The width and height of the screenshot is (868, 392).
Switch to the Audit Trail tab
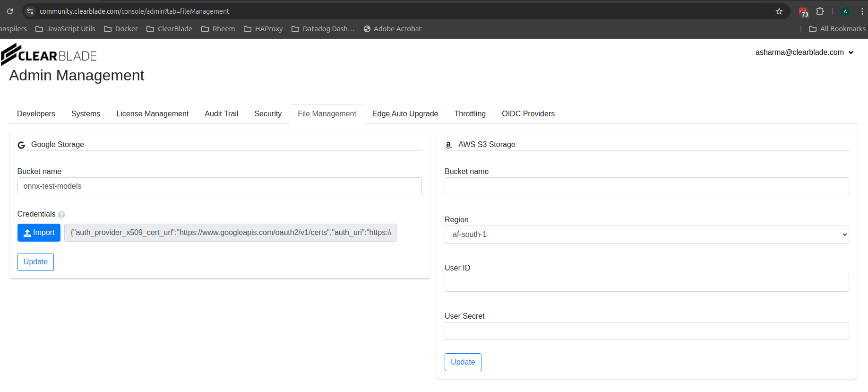221,114
